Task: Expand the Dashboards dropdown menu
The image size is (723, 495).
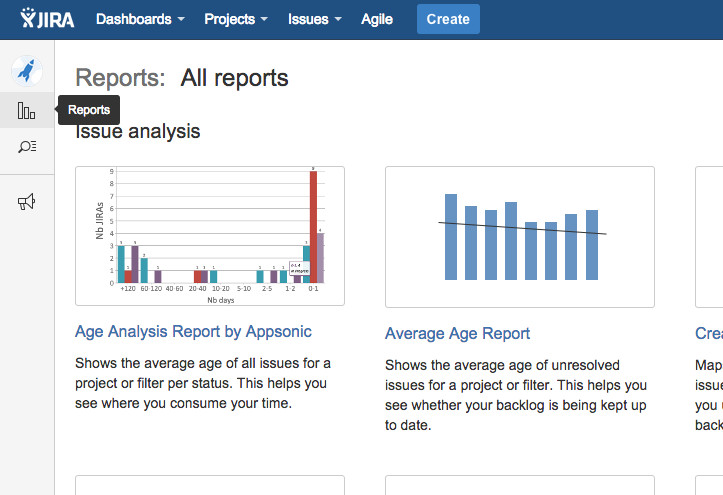Action: (x=140, y=19)
